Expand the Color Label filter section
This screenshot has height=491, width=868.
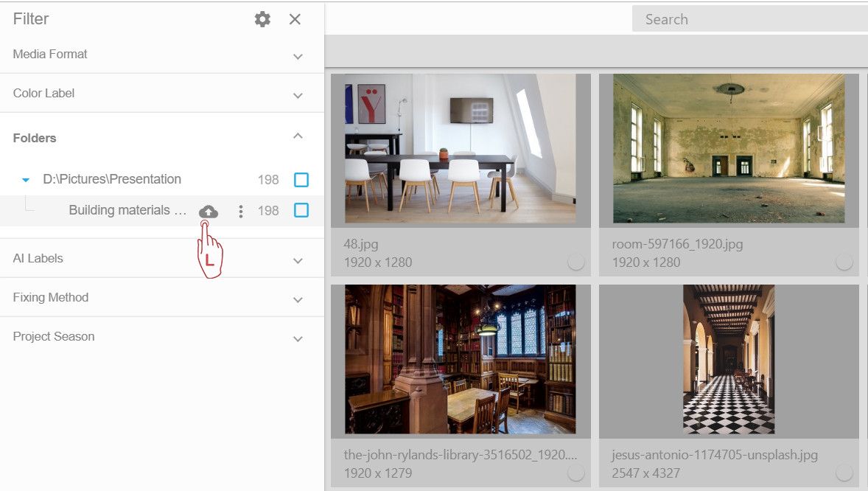point(298,95)
